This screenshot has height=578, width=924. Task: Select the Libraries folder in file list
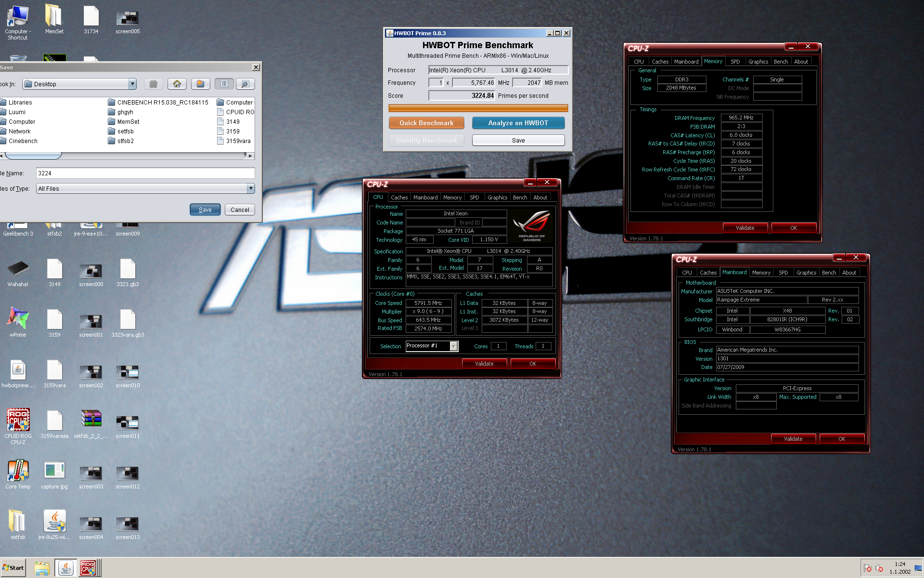coord(16,102)
